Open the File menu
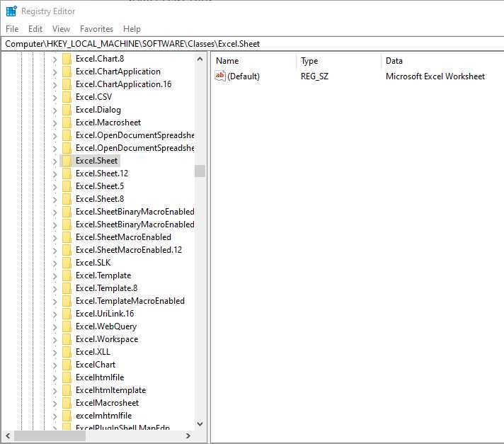Screen dimensions: 504x444 tap(12, 29)
